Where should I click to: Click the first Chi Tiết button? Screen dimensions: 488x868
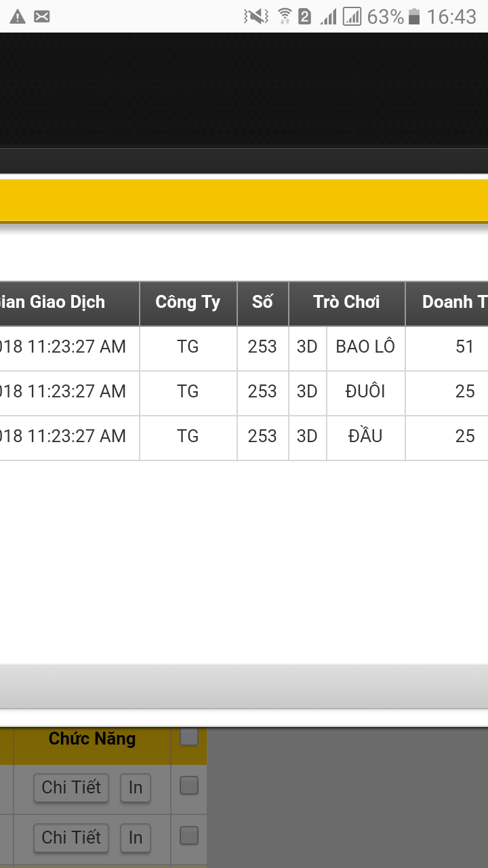(x=71, y=787)
